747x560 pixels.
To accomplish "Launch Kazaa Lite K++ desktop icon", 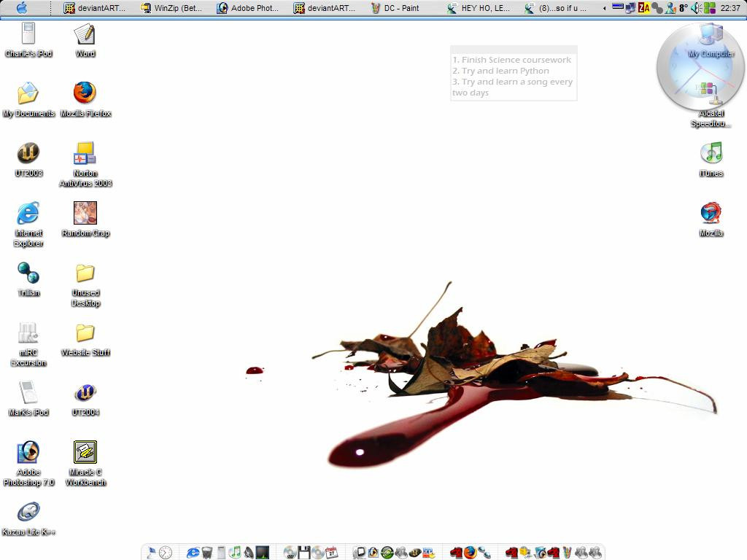I will coord(28,518).
